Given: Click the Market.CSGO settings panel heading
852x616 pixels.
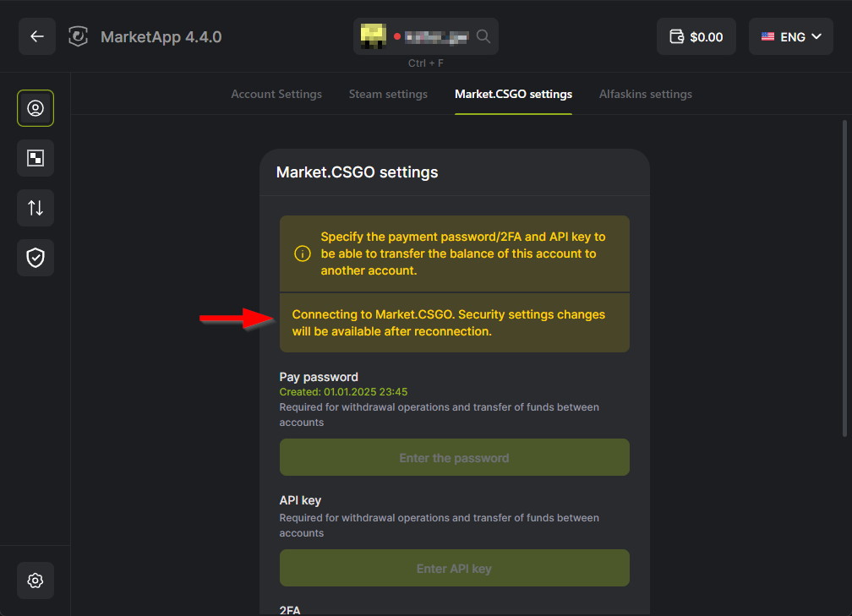Looking at the screenshot, I should coord(357,172).
